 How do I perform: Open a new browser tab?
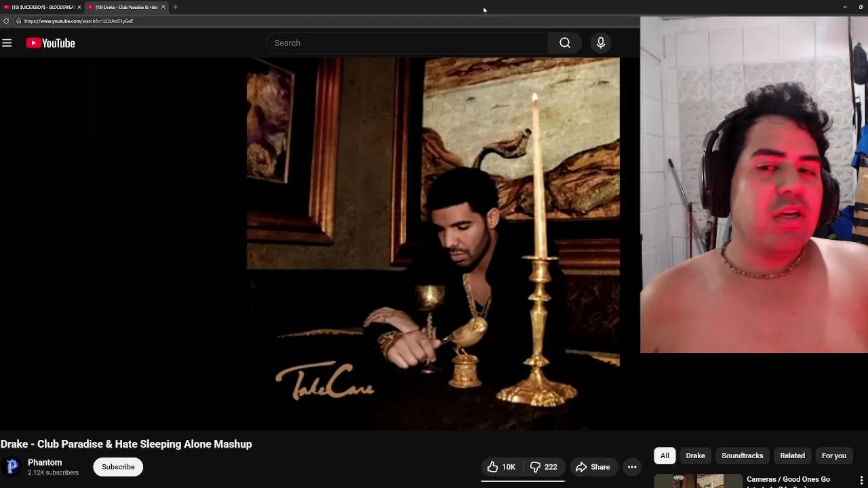pos(176,7)
